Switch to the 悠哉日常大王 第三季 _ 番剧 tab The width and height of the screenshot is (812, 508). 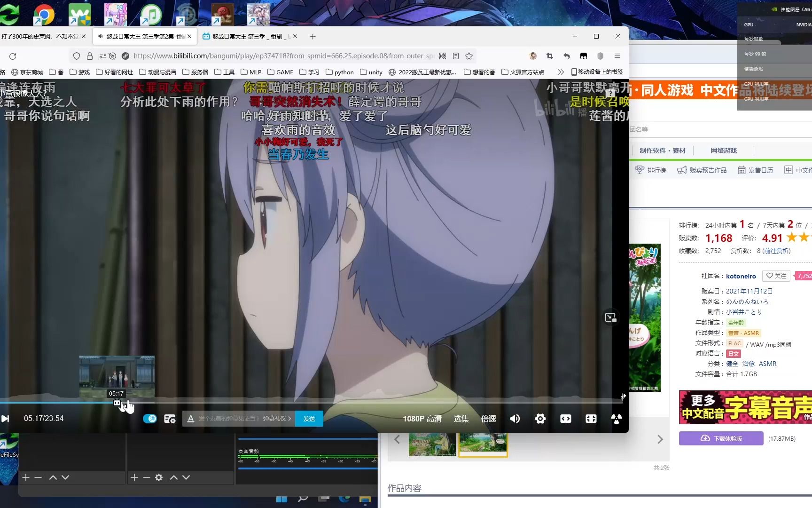[249, 36]
